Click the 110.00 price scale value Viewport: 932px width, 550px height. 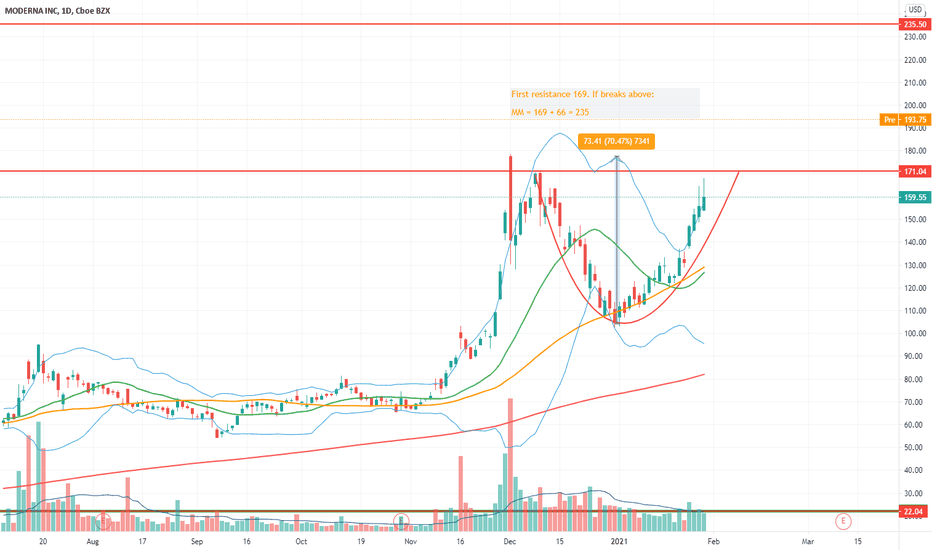(915, 310)
